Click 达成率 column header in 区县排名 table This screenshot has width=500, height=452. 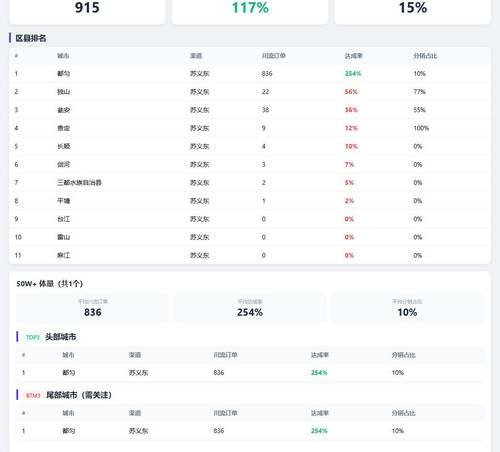(x=354, y=56)
